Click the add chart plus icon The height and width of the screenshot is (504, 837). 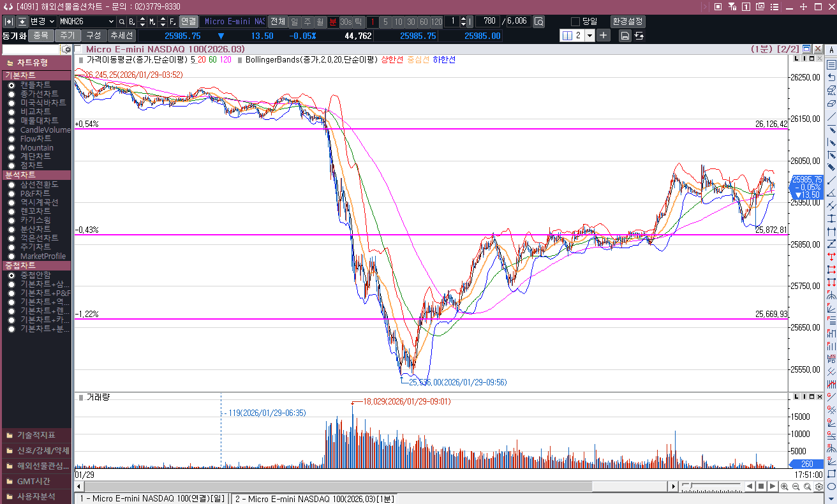point(604,36)
